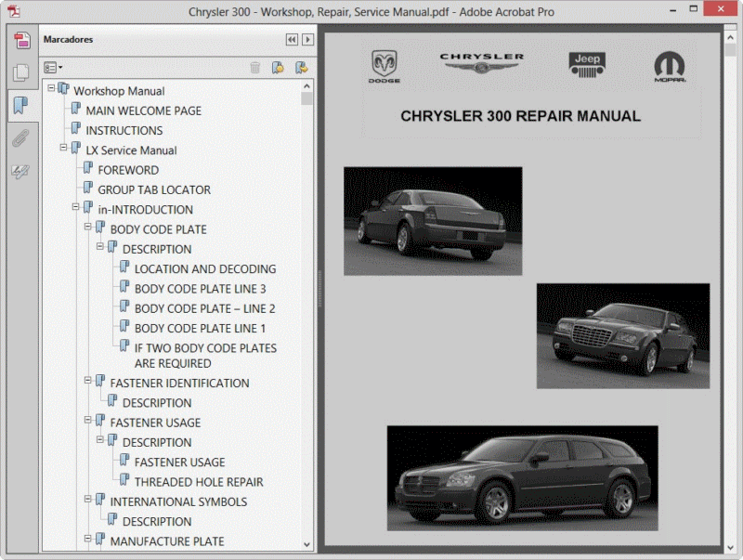Click the new bookmark icon
This screenshot has height=560, width=743.
[278, 68]
